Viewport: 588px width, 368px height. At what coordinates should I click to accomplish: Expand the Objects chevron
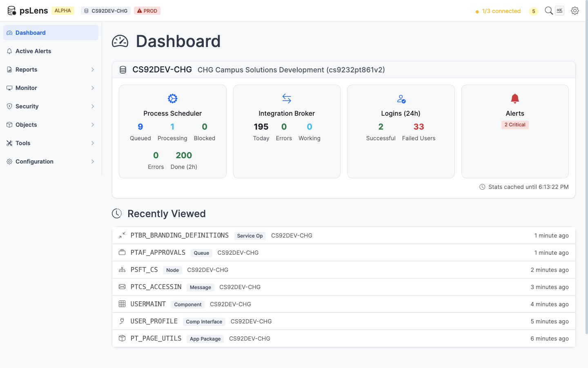tap(93, 125)
